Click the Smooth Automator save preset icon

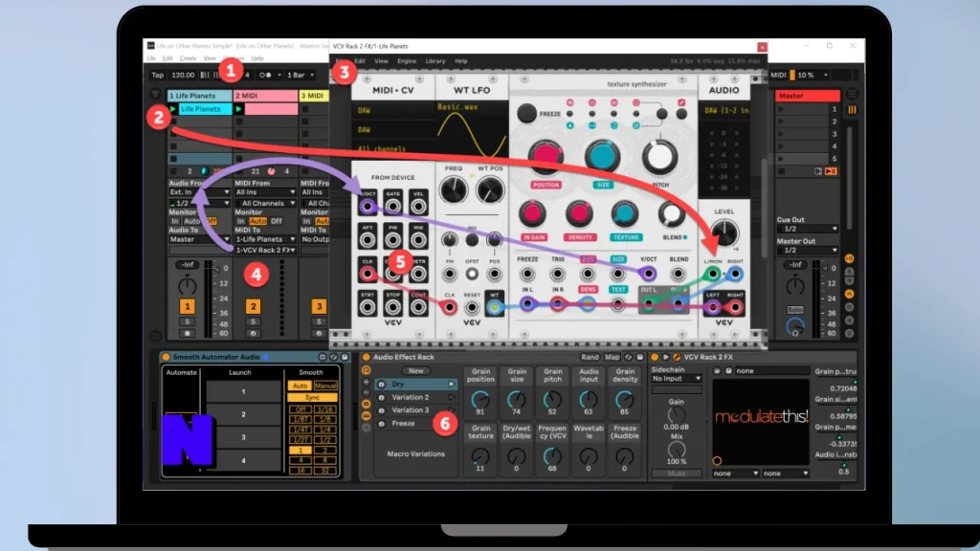pyautogui.click(x=345, y=358)
